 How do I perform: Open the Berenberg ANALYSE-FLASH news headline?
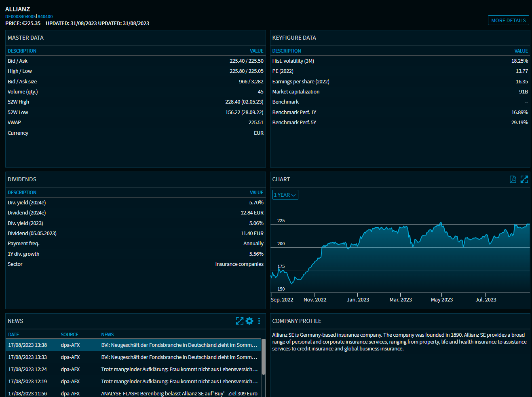pos(179,393)
